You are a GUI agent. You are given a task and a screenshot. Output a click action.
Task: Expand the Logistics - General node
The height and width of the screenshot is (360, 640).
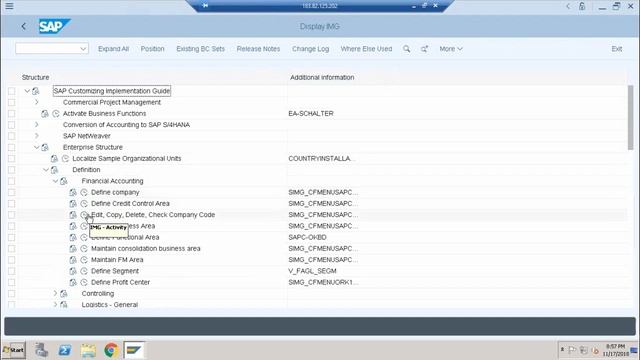click(x=55, y=304)
